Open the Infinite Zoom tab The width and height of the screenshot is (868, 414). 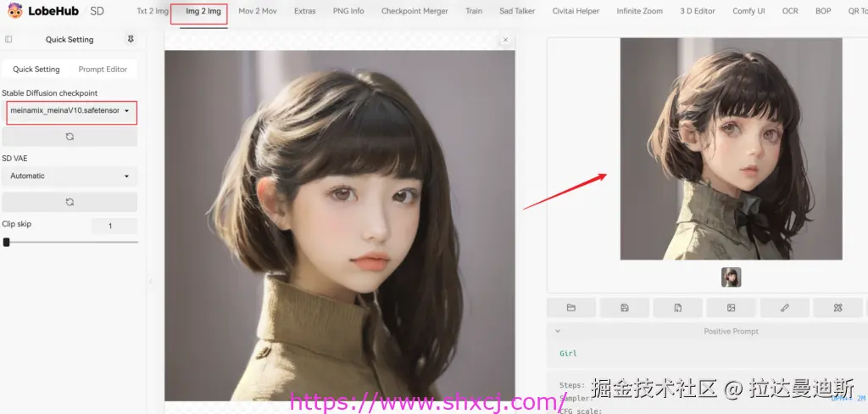[640, 11]
